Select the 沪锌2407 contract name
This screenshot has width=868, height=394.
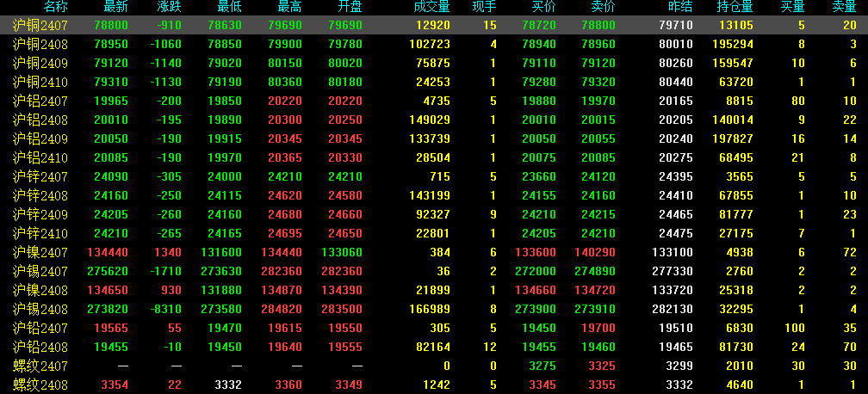40,176
